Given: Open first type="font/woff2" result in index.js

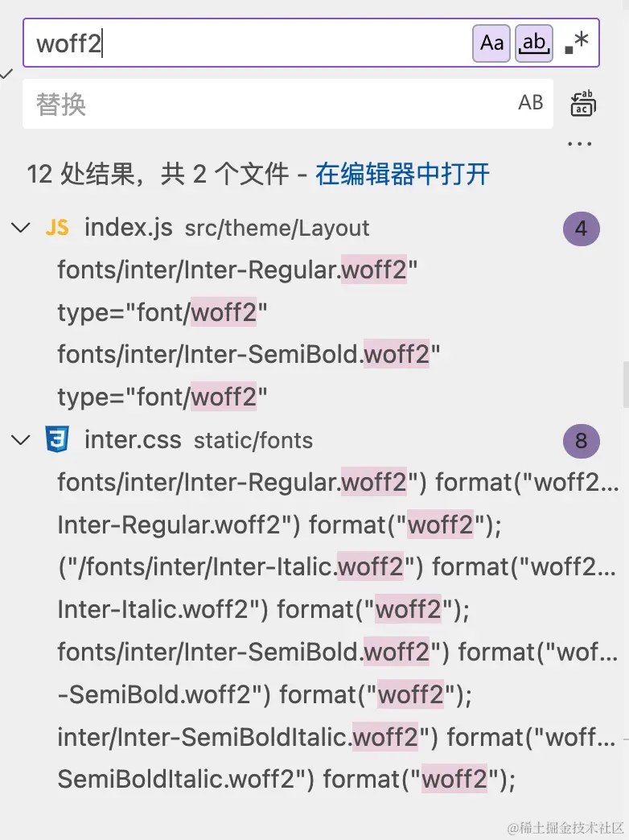Looking at the screenshot, I should click(x=162, y=312).
